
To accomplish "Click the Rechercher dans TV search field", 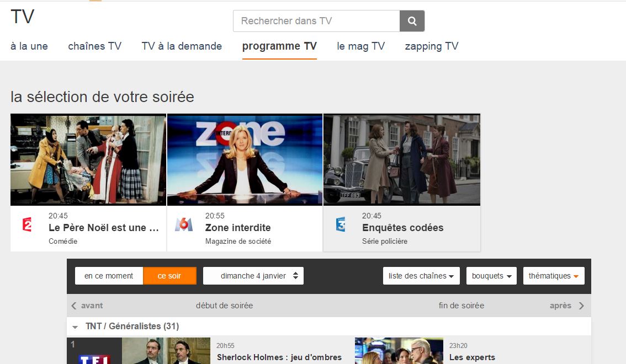I will [x=316, y=21].
